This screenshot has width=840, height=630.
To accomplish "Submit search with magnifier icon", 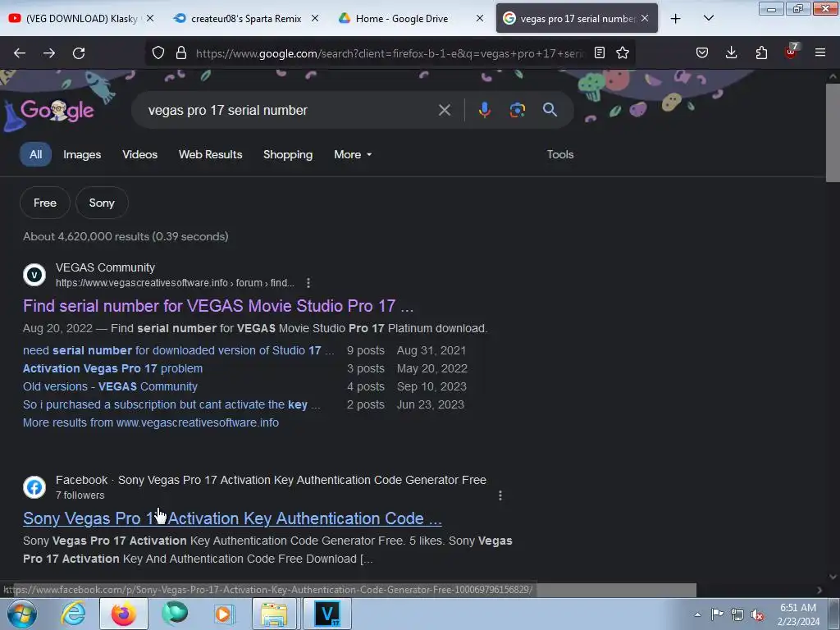I will point(550,111).
